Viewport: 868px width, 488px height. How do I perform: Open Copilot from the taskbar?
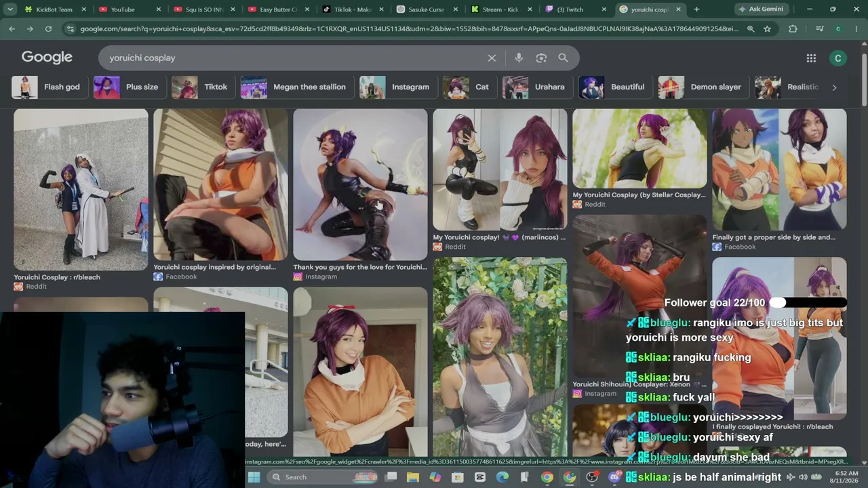(x=435, y=477)
